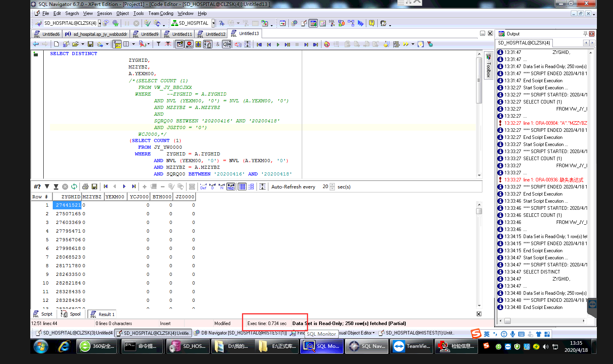The image size is (613, 364).
Task: Click the back arrow navigation icon
Action: click(36, 44)
